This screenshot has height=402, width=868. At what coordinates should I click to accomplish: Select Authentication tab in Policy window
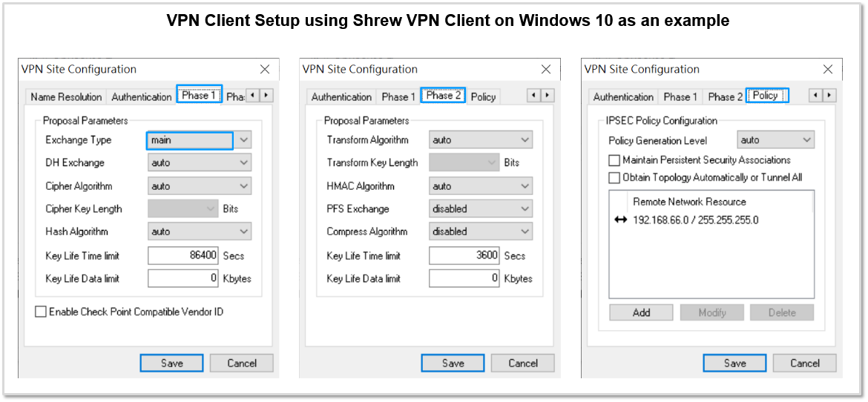(x=623, y=97)
